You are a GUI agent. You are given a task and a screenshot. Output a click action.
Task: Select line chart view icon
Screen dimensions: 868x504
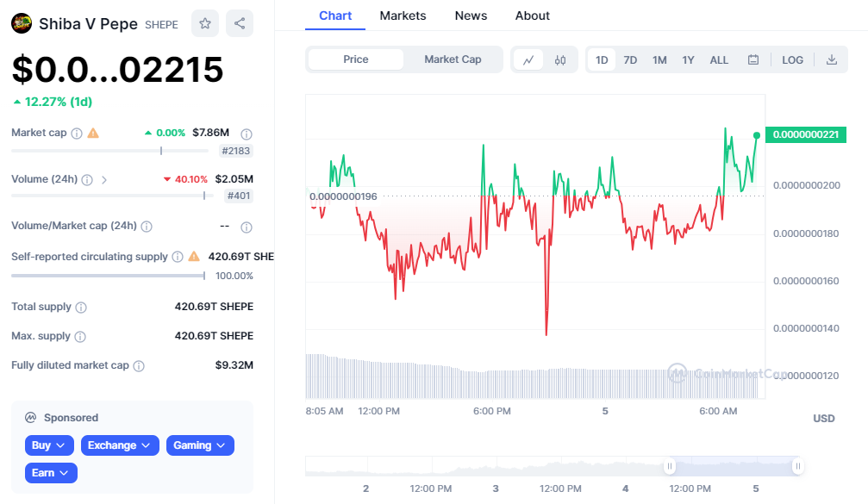tap(528, 59)
